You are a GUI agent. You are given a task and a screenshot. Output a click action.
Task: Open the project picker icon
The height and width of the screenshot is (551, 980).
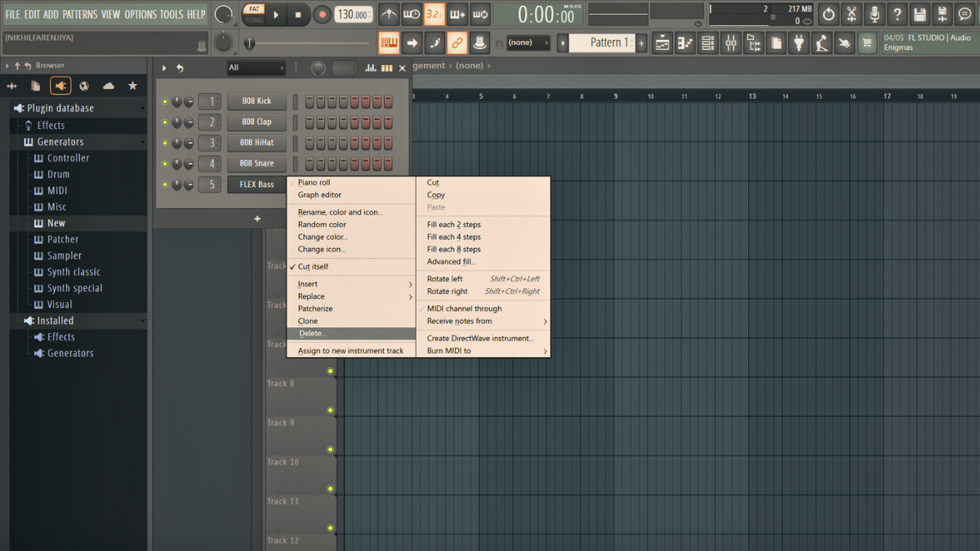pos(777,42)
